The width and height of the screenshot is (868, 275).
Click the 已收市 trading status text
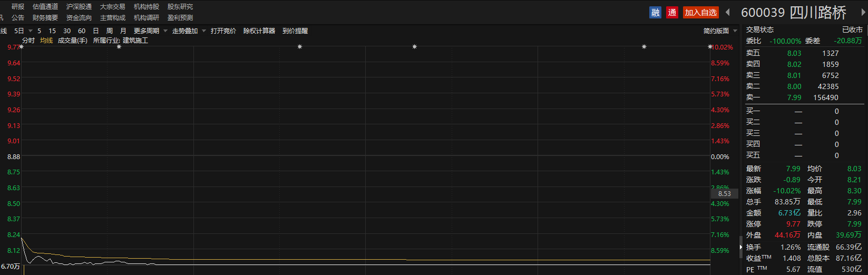pos(852,30)
